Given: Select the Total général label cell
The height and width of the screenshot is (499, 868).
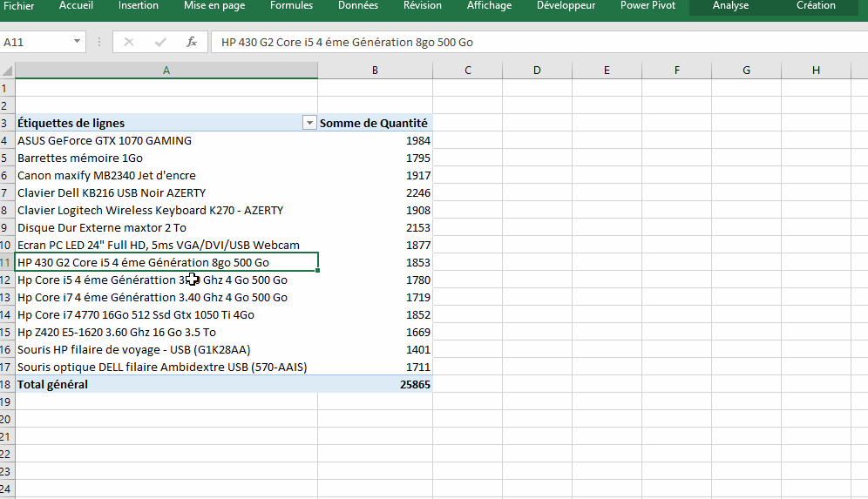Looking at the screenshot, I should point(166,385).
